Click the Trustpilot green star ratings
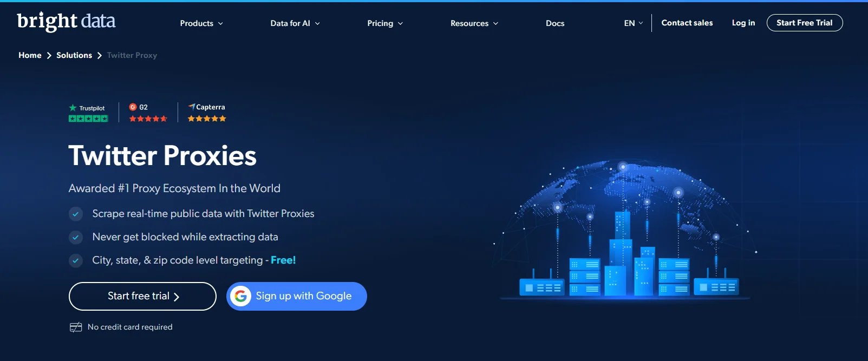 point(88,119)
